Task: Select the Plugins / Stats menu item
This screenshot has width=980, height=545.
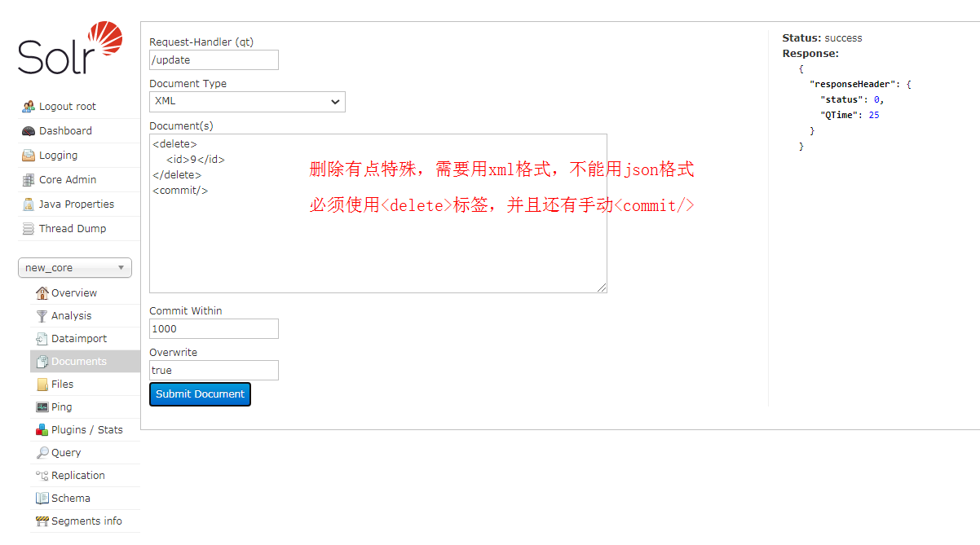Action: point(85,430)
